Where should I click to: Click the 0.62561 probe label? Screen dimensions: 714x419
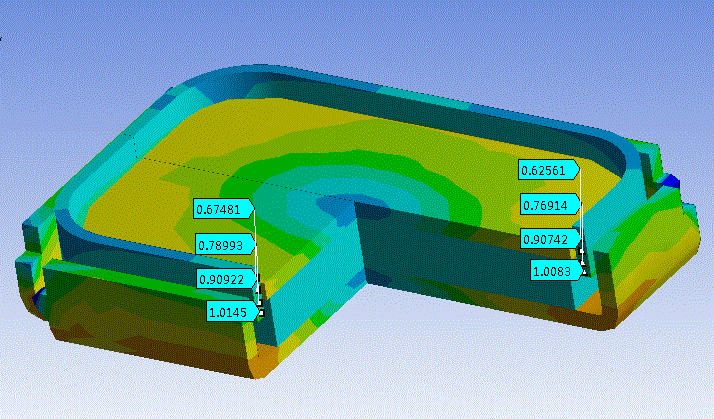coord(548,170)
